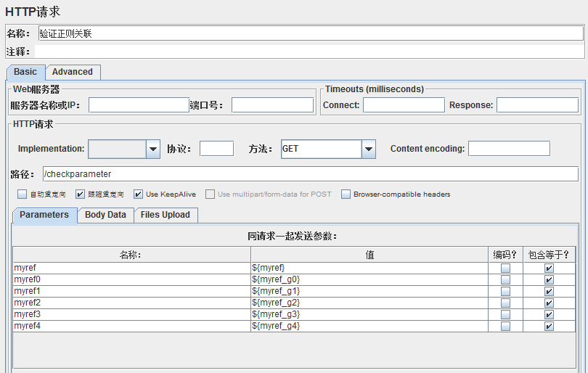This screenshot has height=373, width=588.
Task: Click the 包含等于? column header
Action: click(x=549, y=255)
